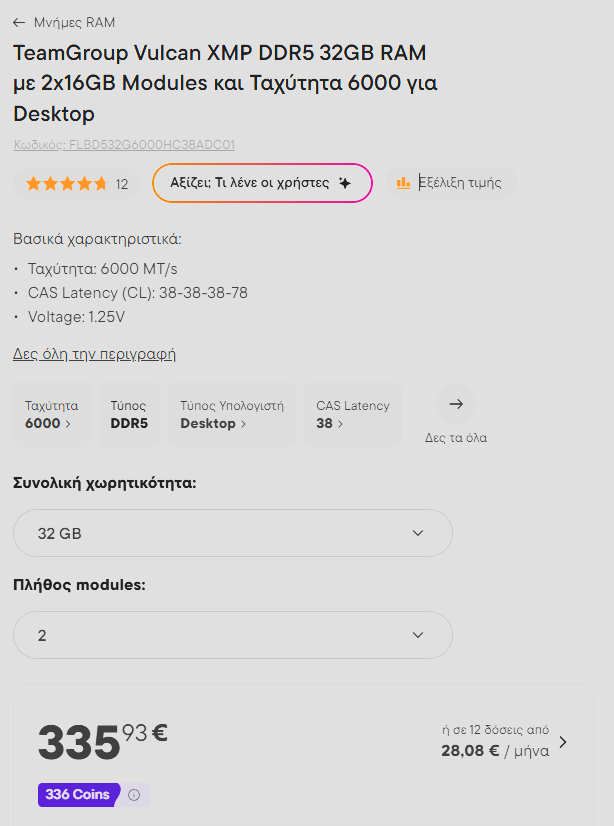
Task: Click the right arrow circle for Δες τα όλα
Action: pyautogui.click(x=456, y=404)
